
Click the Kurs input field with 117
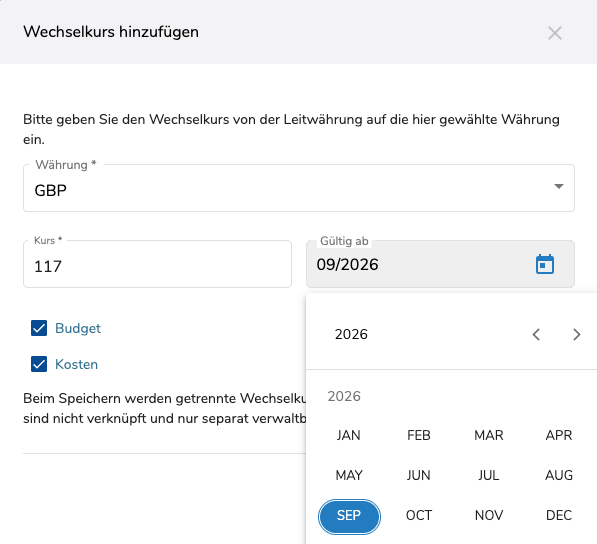(157, 264)
